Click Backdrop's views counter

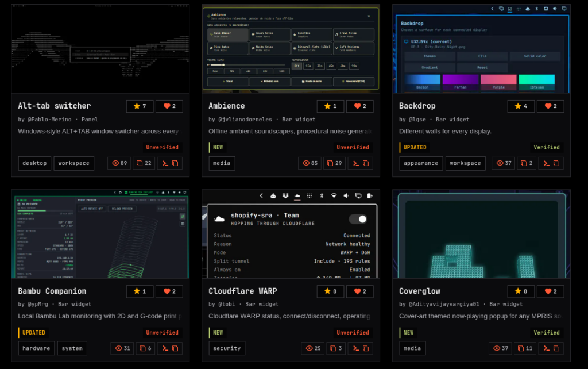click(x=503, y=163)
